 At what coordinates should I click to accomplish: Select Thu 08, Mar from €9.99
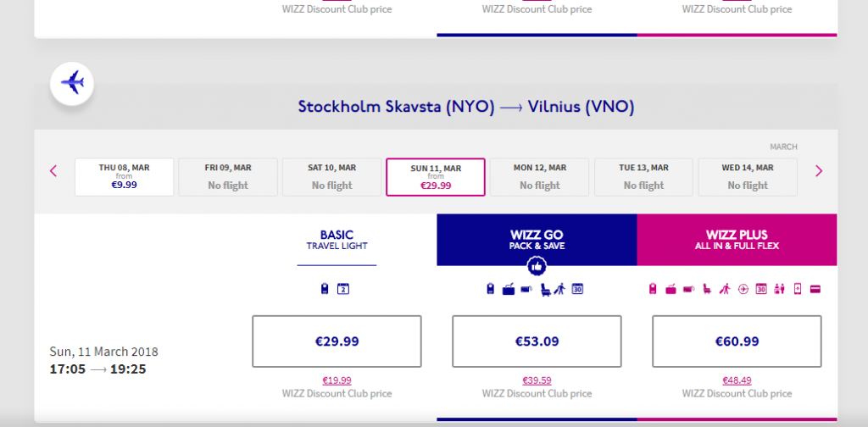coord(124,177)
